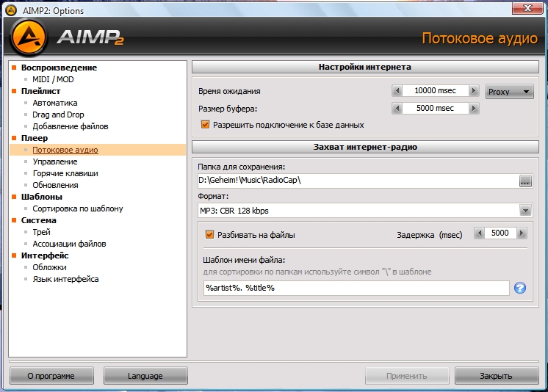Click the blue help icon next to filename template
The height and width of the screenshot is (392, 548).
tap(519, 288)
